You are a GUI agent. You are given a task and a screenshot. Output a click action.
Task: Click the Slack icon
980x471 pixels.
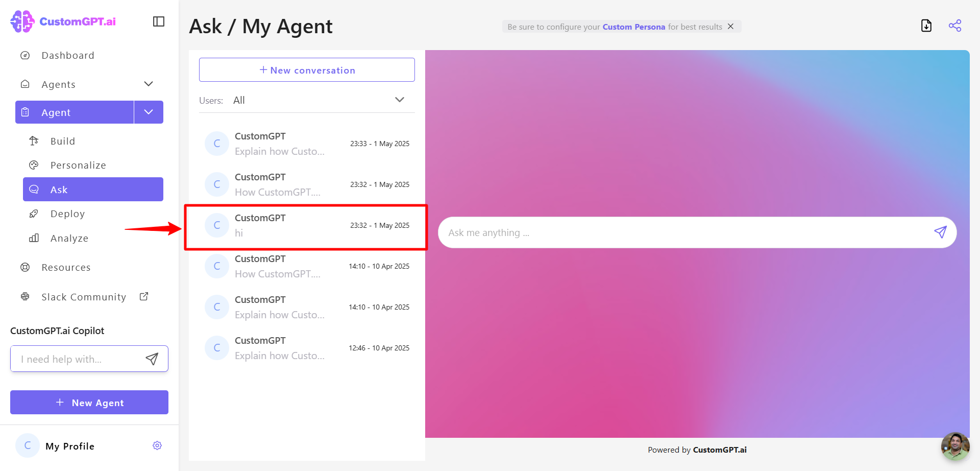tap(25, 296)
